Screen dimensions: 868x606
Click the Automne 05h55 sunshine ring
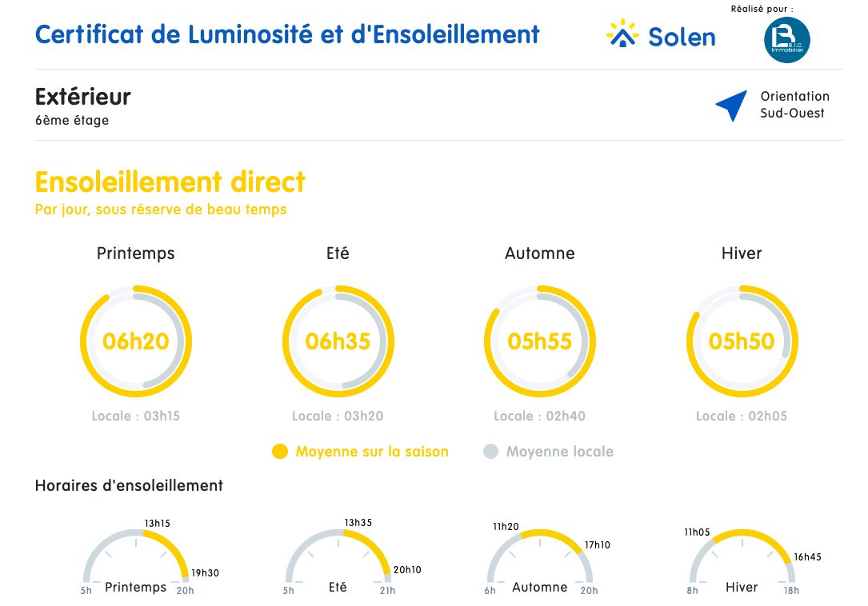(x=540, y=341)
